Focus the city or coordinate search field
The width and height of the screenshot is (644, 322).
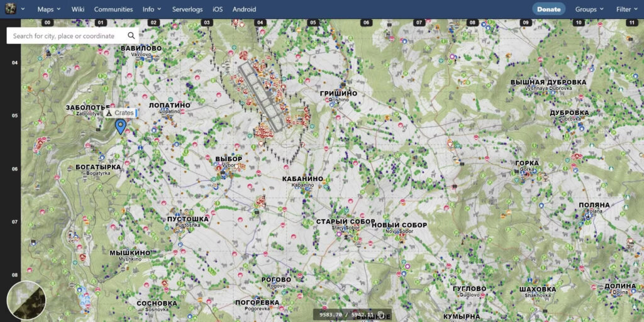(66, 36)
